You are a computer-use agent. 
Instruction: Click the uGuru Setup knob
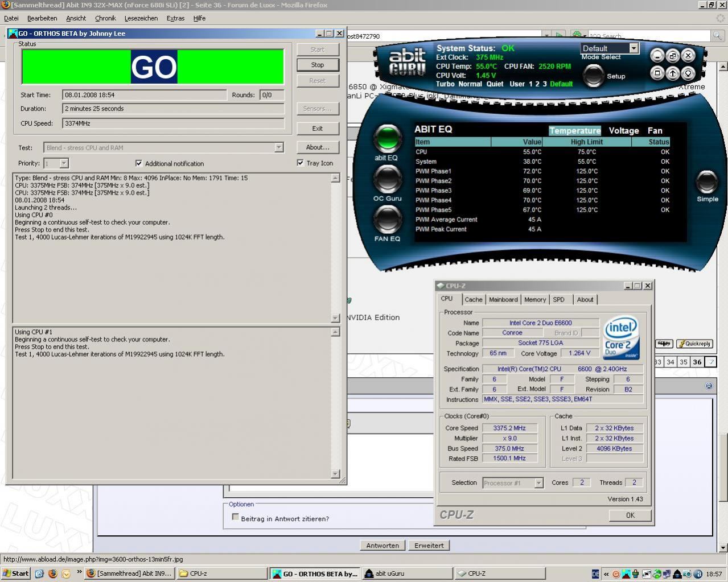pyautogui.click(x=594, y=75)
